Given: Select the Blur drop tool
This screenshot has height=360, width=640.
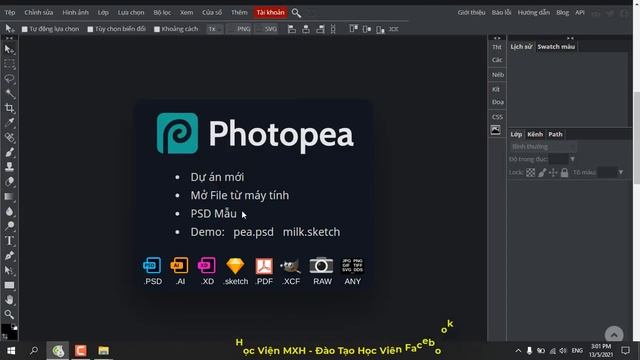Looking at the screenshot, I should click(9, 211).
